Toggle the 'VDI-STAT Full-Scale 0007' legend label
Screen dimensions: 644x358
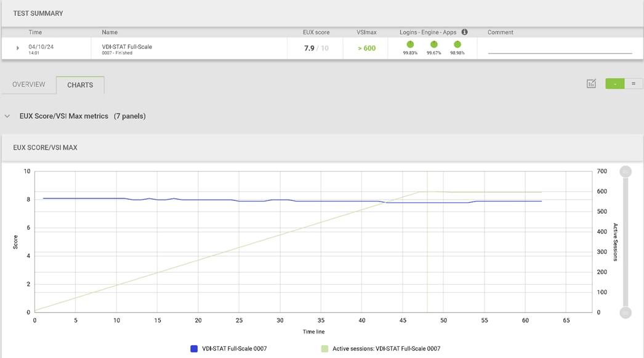tap(235, 349)
